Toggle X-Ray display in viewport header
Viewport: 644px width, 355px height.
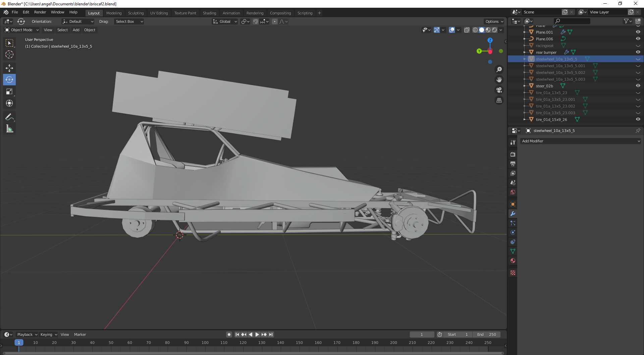pos(467,30)
